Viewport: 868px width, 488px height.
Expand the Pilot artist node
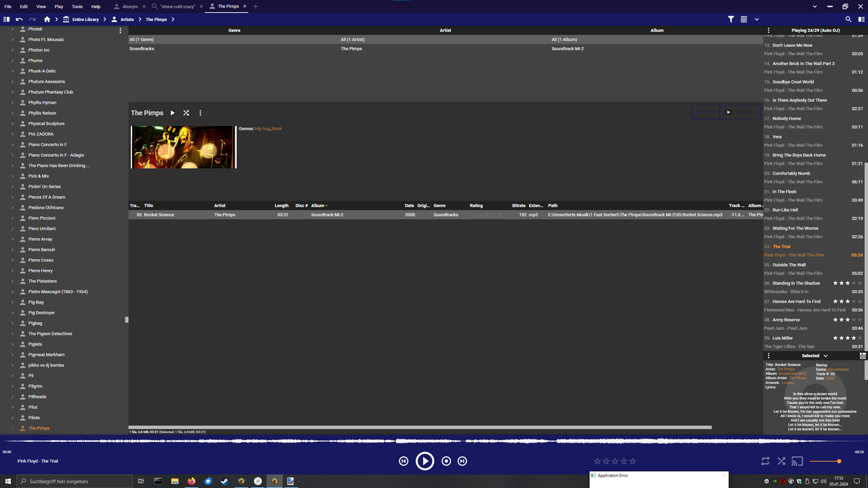click(12, 407)
